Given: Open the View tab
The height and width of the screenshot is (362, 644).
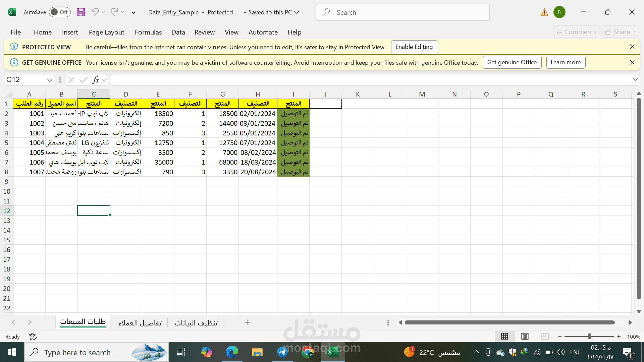Looking at the screenshot, I should click(231, 32).
